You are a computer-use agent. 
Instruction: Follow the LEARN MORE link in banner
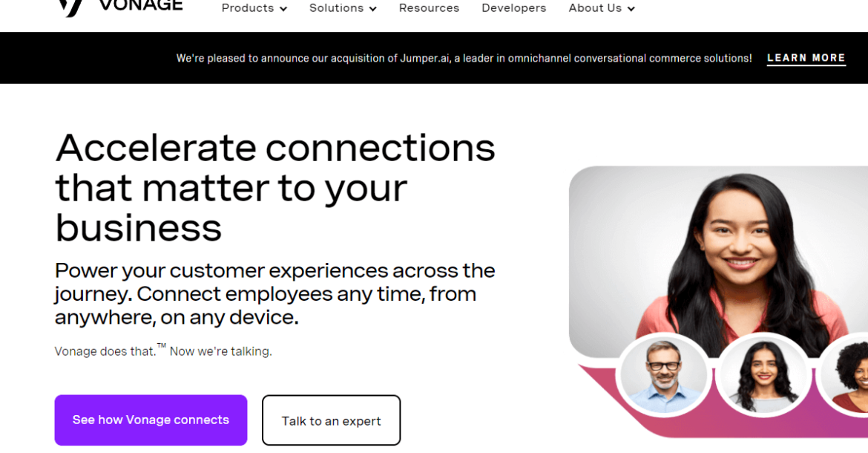(x=806, y=58)
